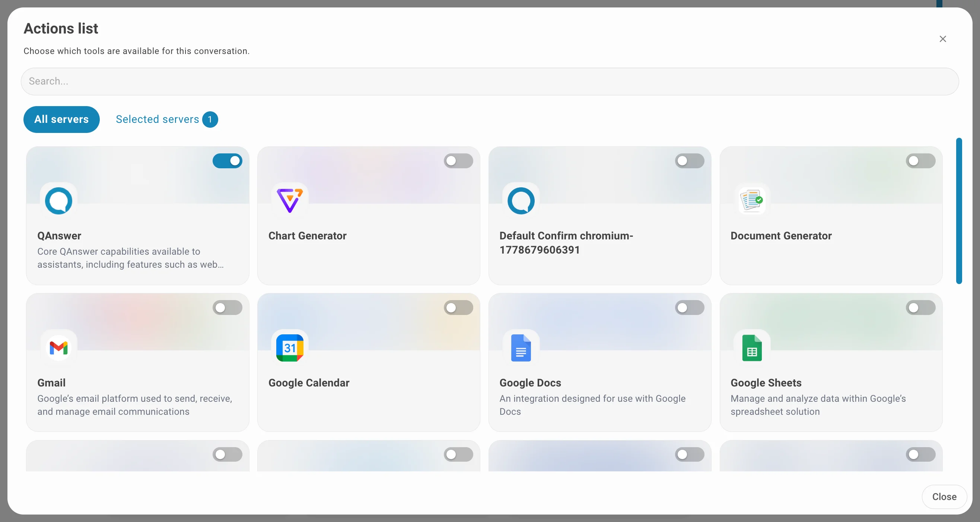
Task: Click the 'Choose which tools are available' subtitle
Action: coord(137,51)
